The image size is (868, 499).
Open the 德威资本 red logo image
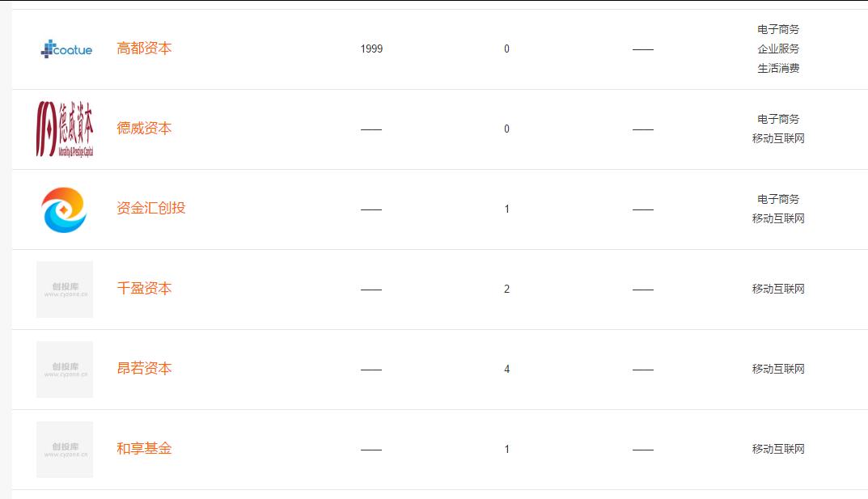pos(65,129)
